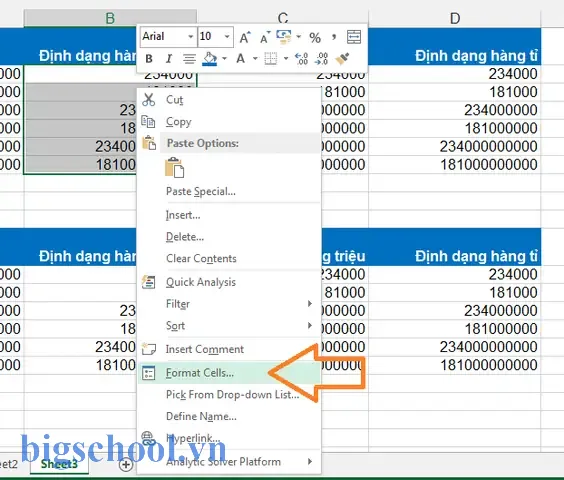564x480 pixels.
Task: Open Quick Analysis
Action: click(x=229, y=282)
